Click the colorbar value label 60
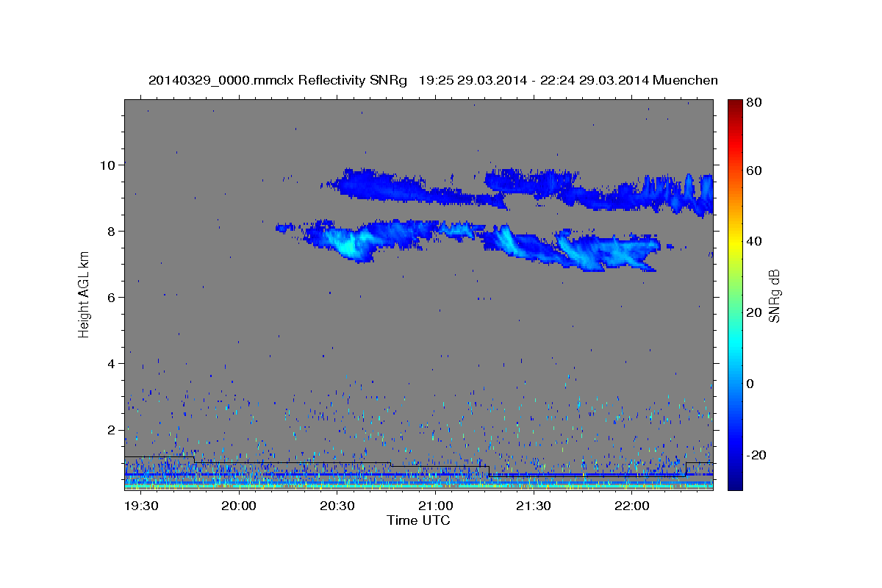Viewport: 882px width, 588px height. (753, 171)
